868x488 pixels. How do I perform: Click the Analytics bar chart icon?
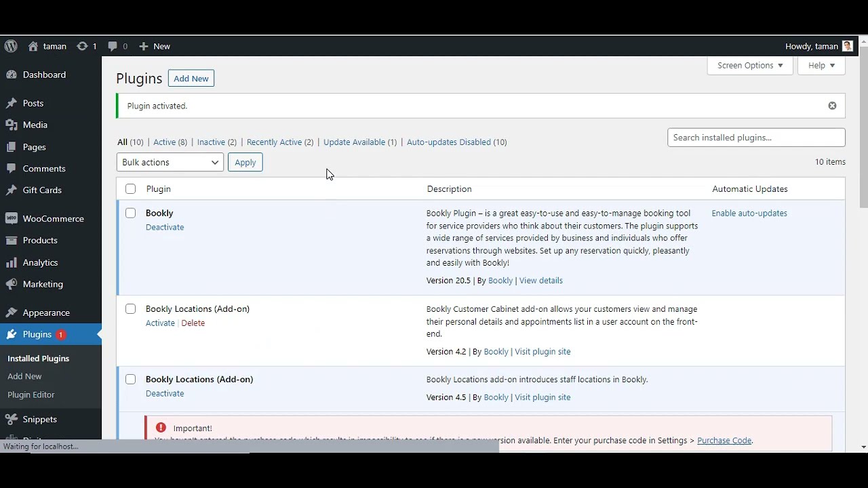point(11,262)
